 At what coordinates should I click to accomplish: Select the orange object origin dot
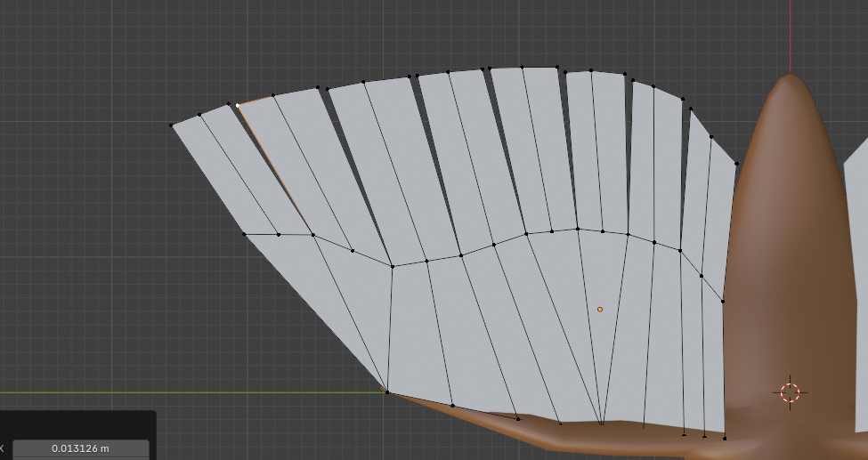coord(600,309)
